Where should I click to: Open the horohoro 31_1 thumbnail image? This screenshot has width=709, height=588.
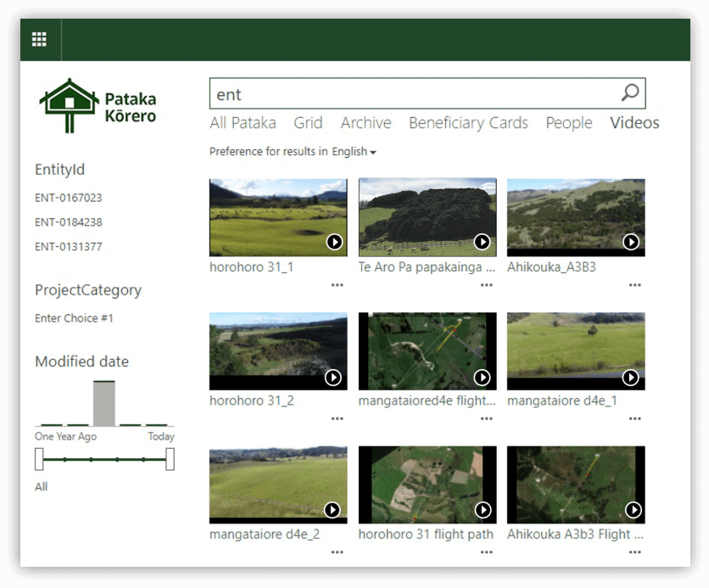coord(278,217)
